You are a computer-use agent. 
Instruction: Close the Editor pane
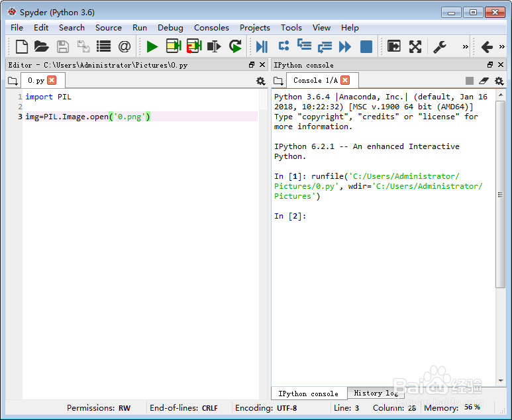click(x=262, y=65)
